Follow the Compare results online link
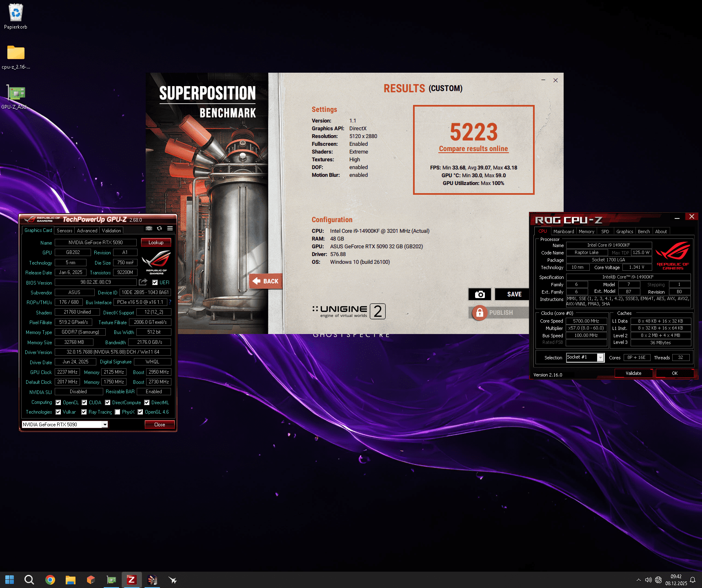The width and height of the screenshot is (702, 588). coord(473,149)
